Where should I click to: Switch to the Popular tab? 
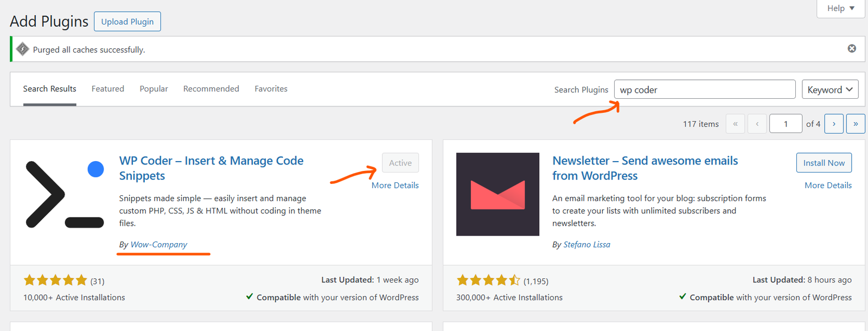[154, 89]
